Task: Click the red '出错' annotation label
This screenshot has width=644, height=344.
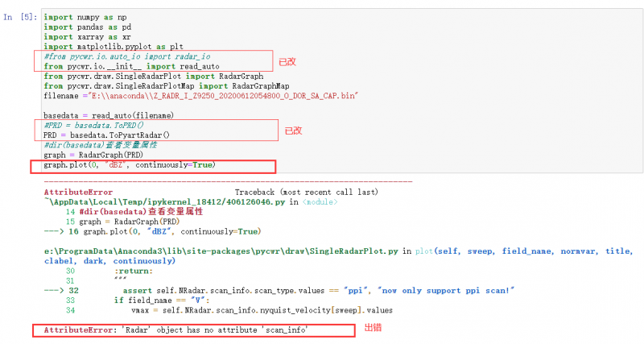Action: point(373,329)
